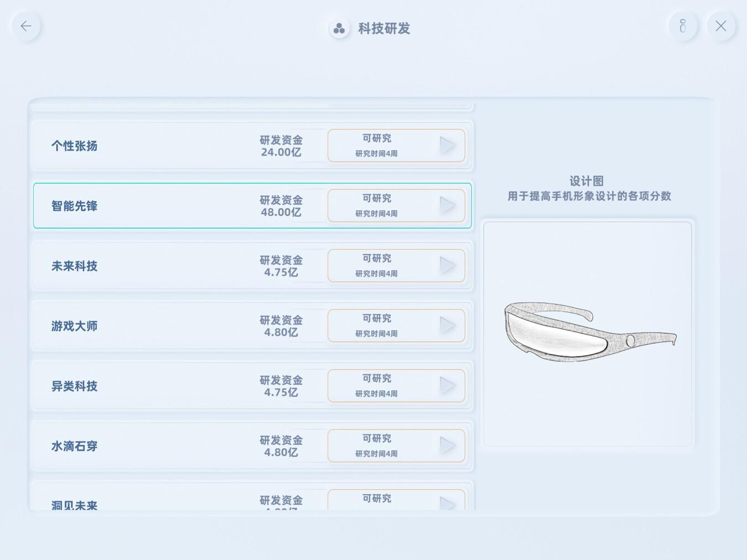The width and height of the screenshot is (747, 560).
Task: Click play arrow for 异类科技 research
Action: click(447, 386)
